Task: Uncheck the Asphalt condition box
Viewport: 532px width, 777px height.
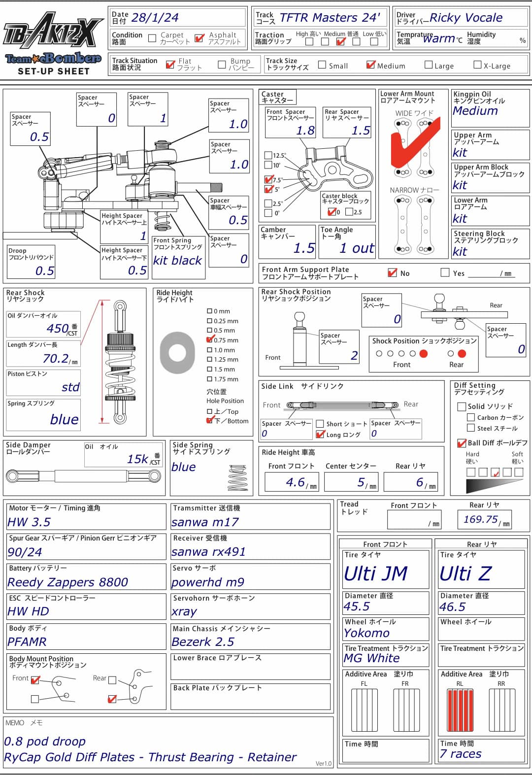Action: (199, 38)
